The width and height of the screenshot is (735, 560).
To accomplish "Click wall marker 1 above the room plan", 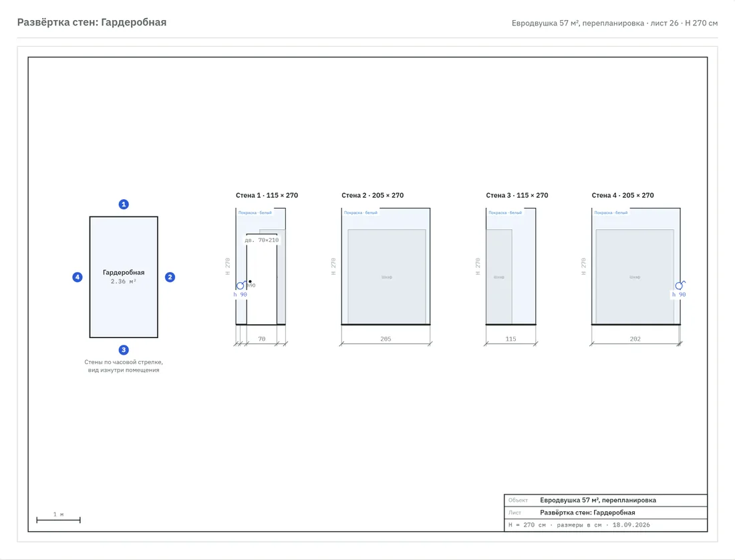I will (124, 204).
